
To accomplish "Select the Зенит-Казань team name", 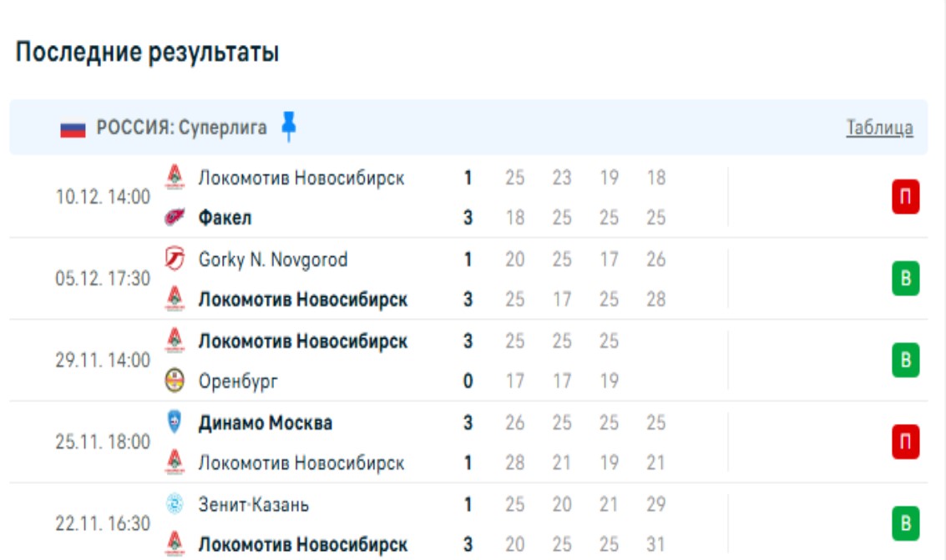I will (254, 505).
